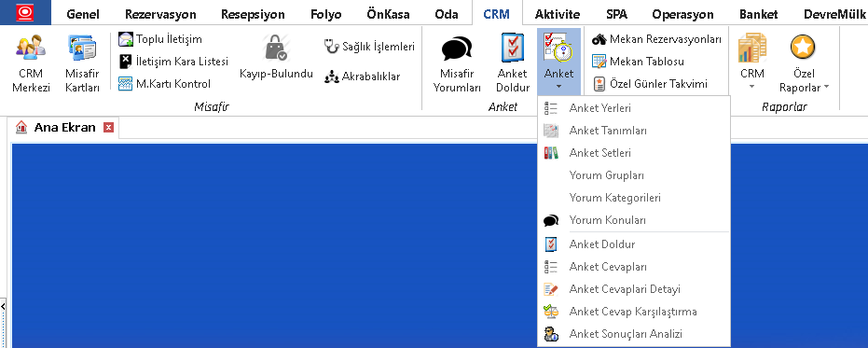Viewport: 868px width, 348px height.
Task: Select Yorum Grupları from menu
Action: coord(634,175)
